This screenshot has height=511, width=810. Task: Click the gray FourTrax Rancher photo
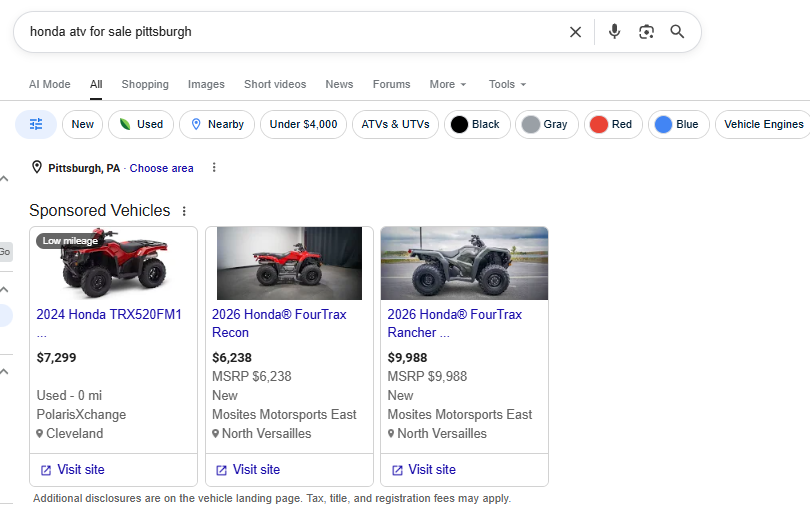point(464,263)
